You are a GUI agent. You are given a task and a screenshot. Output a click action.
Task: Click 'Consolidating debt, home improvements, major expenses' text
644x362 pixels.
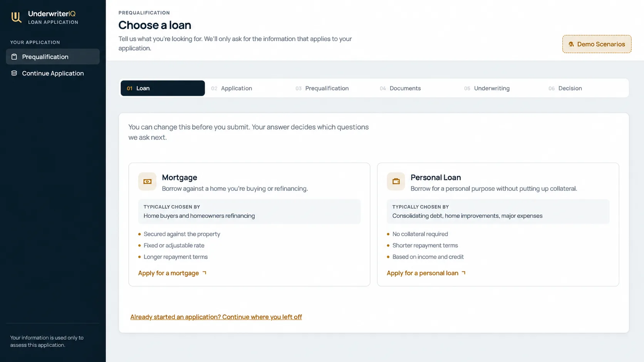(x=467, y=216)
